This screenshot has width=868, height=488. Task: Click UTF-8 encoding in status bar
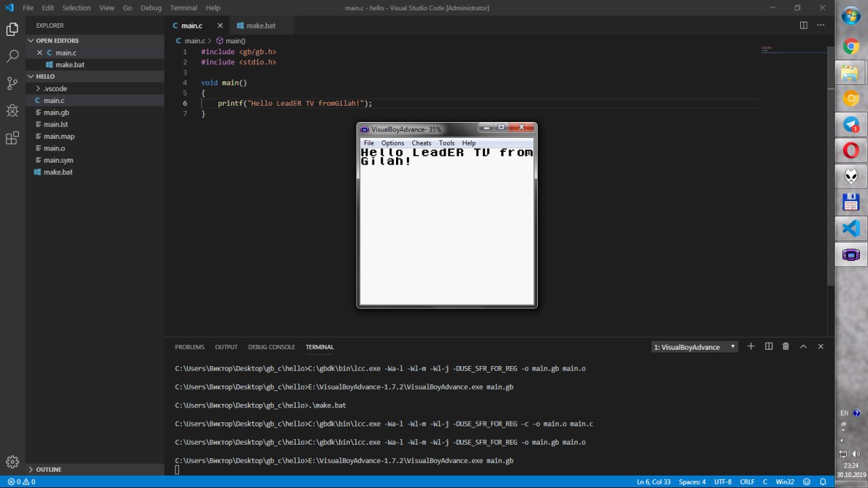724,482
